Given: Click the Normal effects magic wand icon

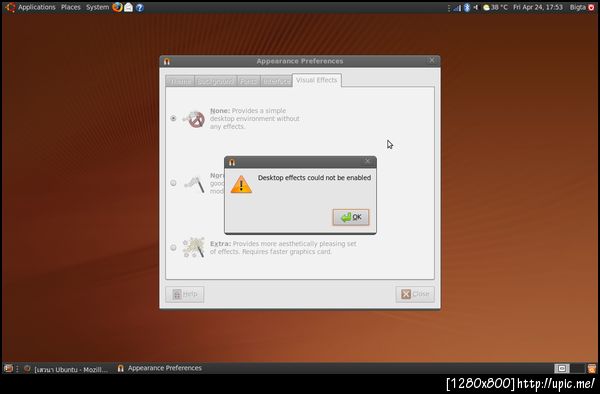Looking at the screenshot, I should point(194,184).
